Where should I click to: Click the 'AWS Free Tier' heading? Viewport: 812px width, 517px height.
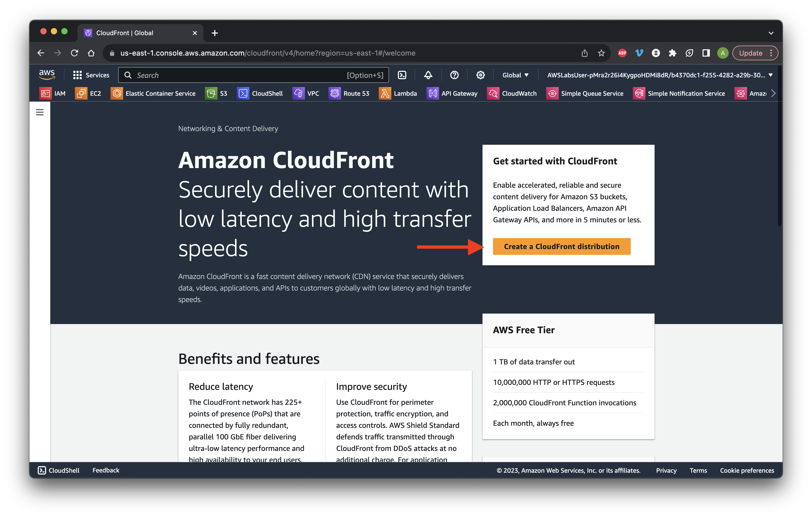coord(524,330)
